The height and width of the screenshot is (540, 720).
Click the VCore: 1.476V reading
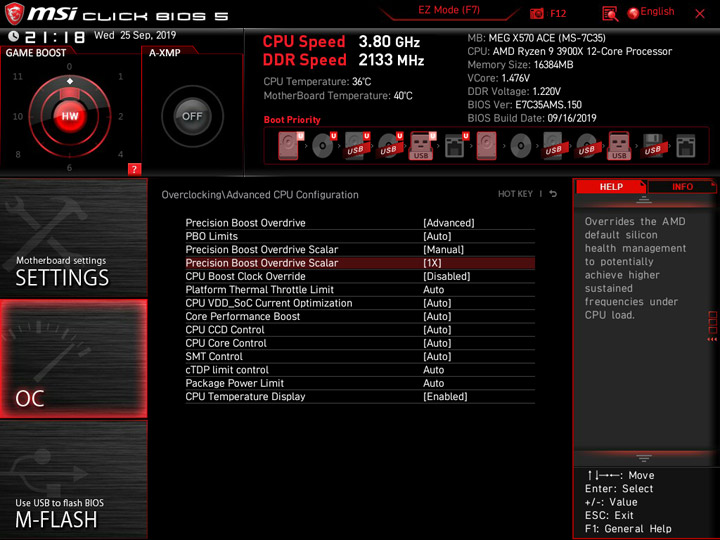[499, 78]
